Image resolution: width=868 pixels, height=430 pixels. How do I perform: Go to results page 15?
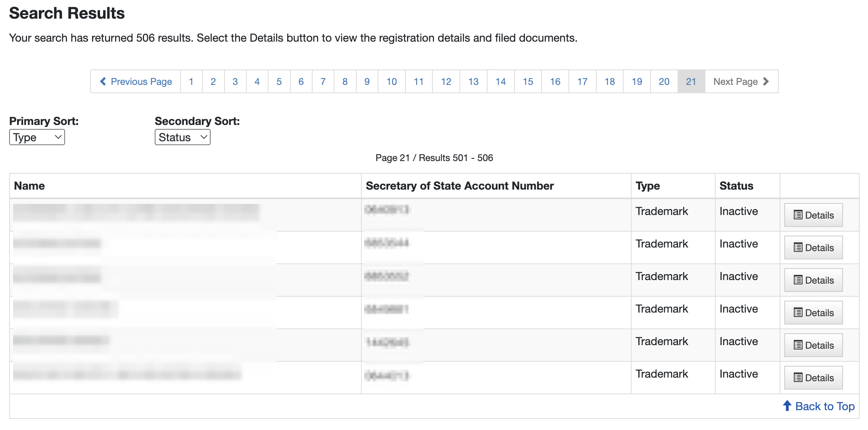(528, 81)
